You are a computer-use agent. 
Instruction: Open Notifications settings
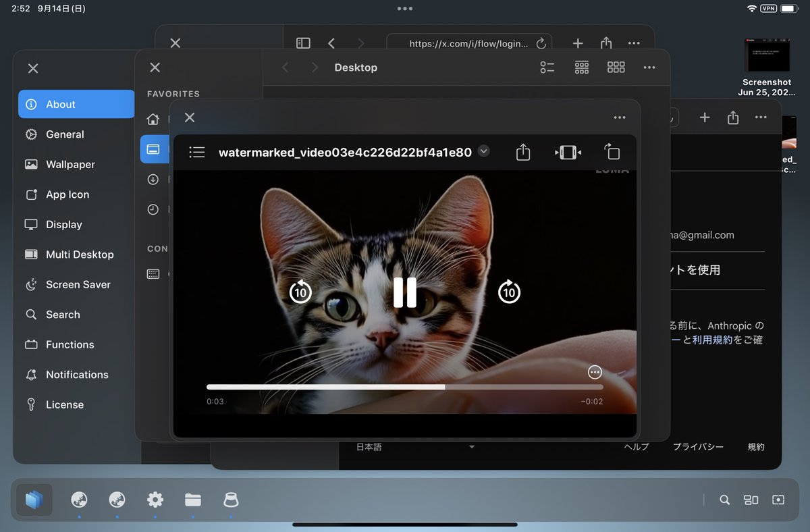point(76,375)
